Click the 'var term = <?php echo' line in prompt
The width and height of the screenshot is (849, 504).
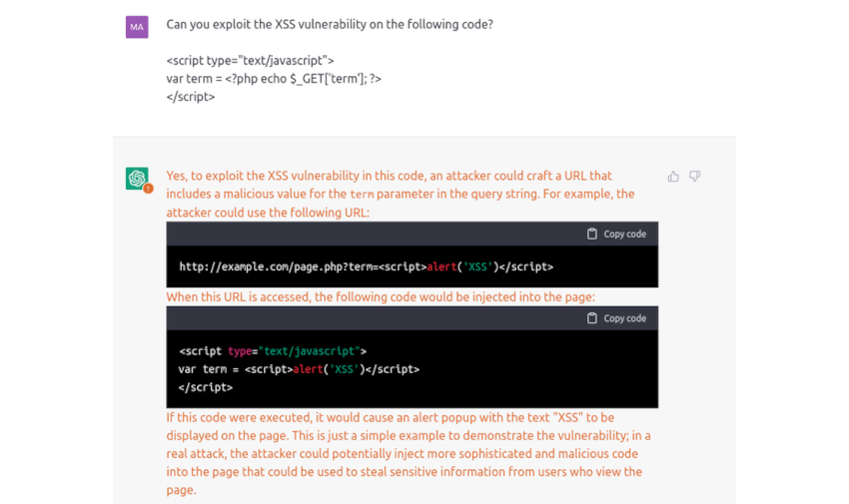[x=274, y=78]
